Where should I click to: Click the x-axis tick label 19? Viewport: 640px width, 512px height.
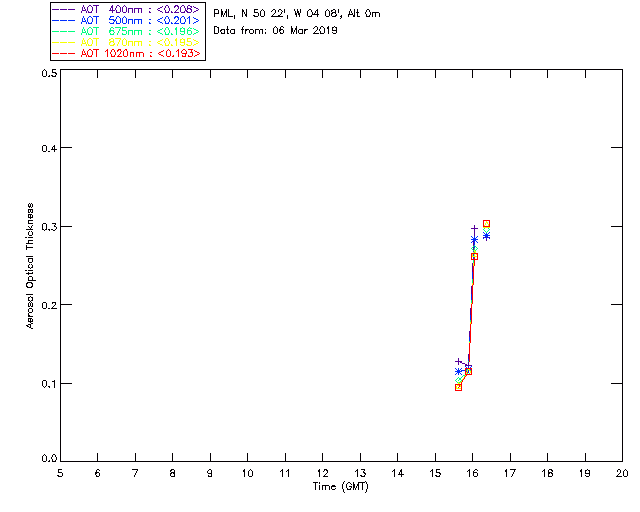(x=585, y=473)
